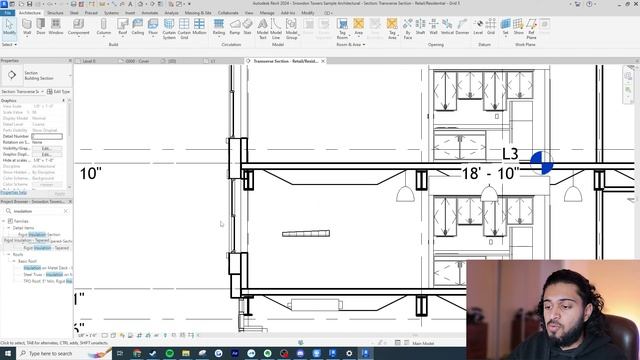Click the Detail Number input field

pyautogui.click(x=47, y=136)
